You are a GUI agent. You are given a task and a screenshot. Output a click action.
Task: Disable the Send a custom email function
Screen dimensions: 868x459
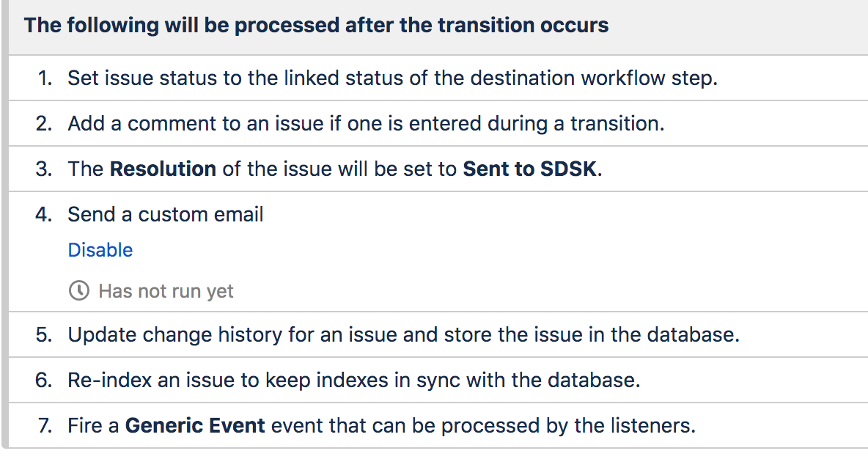[100, 250]
